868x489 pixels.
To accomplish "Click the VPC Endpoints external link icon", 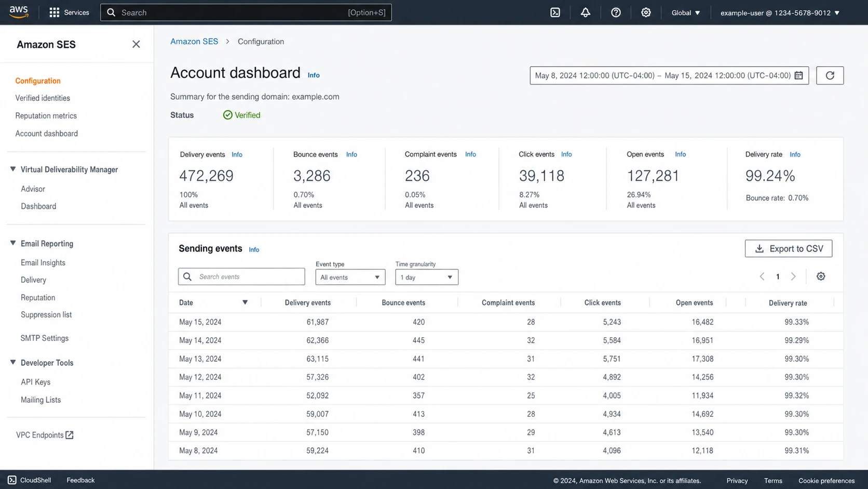I will click(70, 435).
